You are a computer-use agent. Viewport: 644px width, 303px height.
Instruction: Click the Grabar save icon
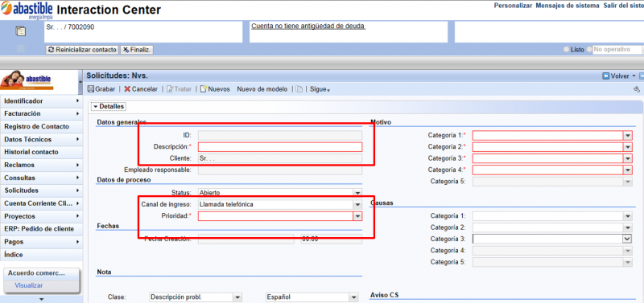(91, 89)
